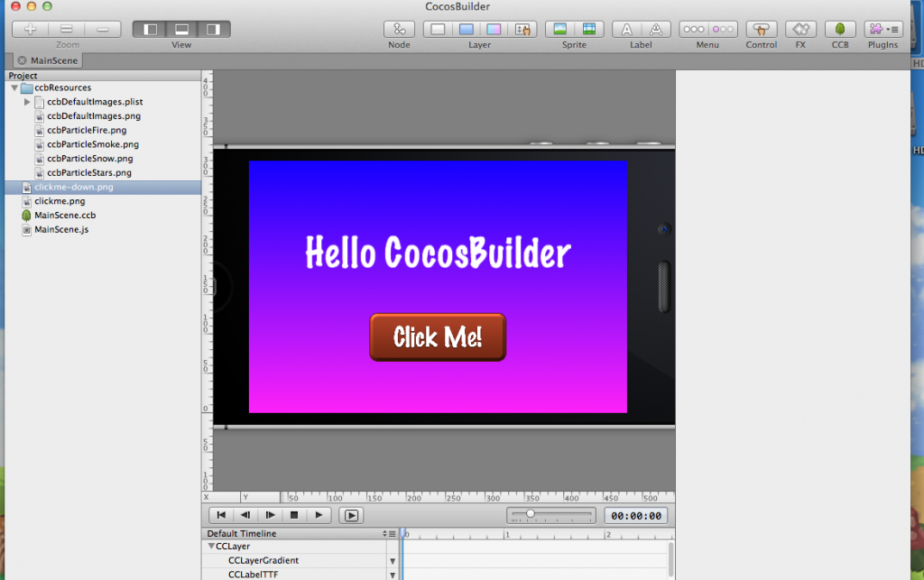Screen dimensions: 924x580
Task: Add a CCMenu with three circles icon
Action: 694,29
